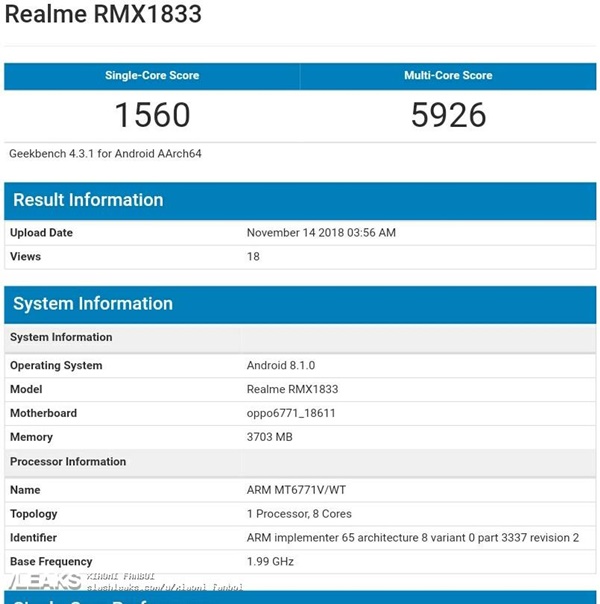Click the 'Result Information' section header

[x=300, y=201]
